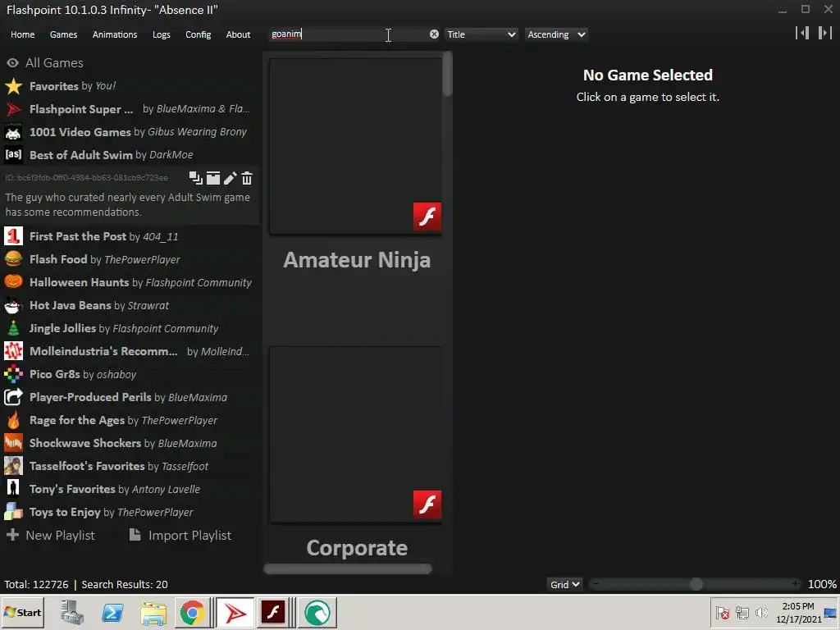Click the First Past the Post icon
Viewport: 840px width, 630px height.
click(13, 236)
